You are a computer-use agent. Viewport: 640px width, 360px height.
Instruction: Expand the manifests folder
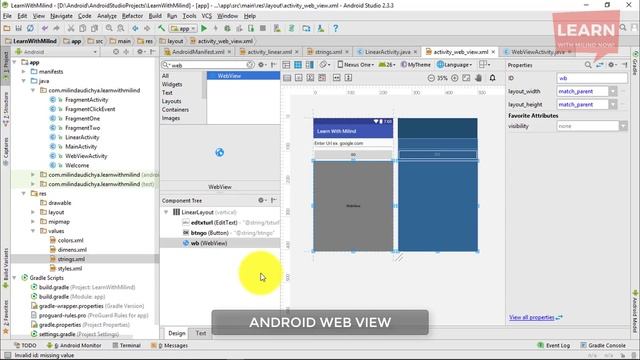(24, 71)
